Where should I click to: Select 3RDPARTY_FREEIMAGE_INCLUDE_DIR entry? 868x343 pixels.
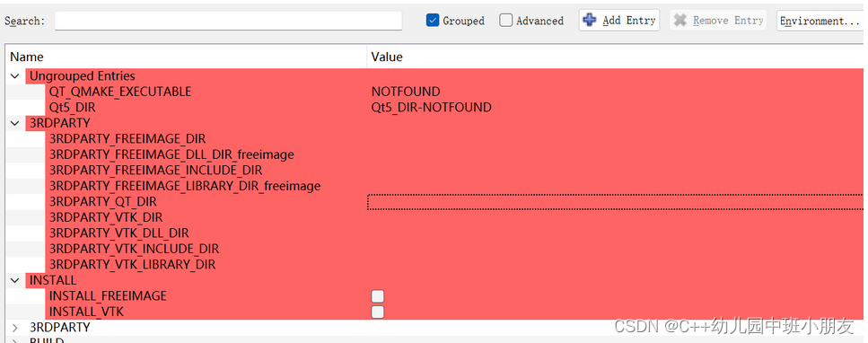[155, 170]
